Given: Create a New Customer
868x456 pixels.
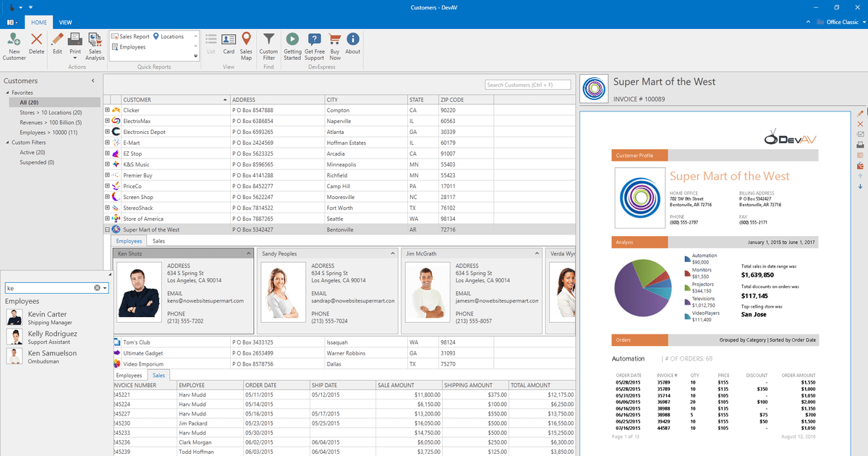Looking at the screenshot, I should pos(13,45).
